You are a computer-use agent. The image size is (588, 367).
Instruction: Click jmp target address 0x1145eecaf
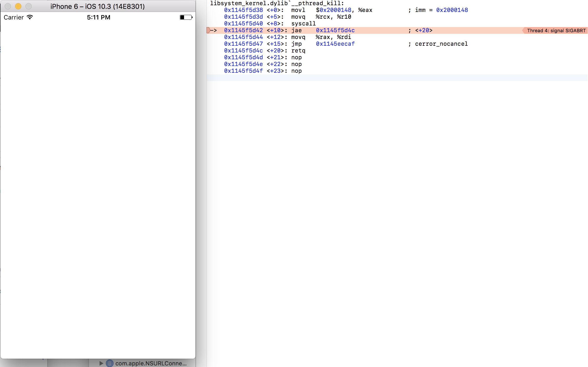pyautogui.click(x=335, y=44)
